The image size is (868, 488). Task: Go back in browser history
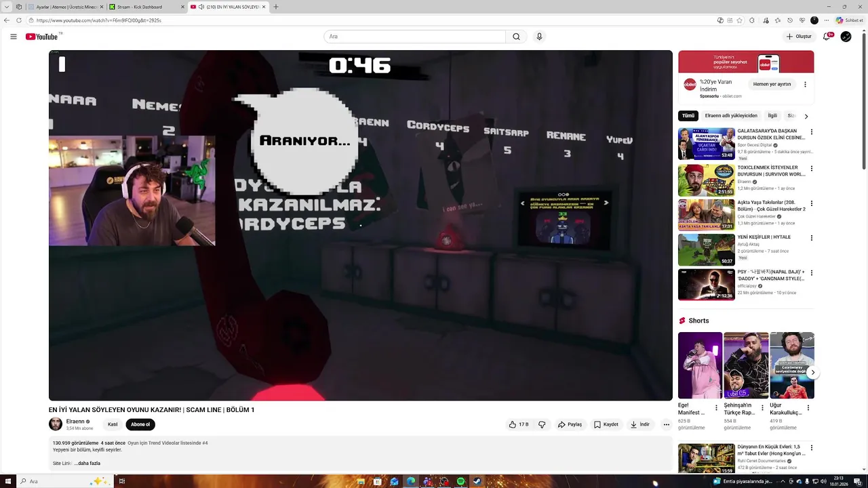coord(7,20)
